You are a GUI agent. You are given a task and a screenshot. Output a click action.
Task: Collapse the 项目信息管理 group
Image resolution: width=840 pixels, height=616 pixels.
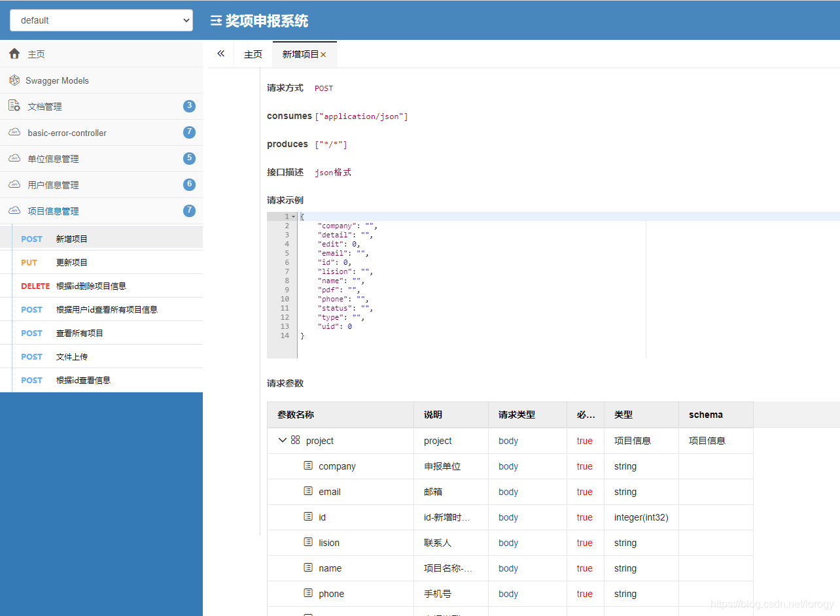coord(101,211)
